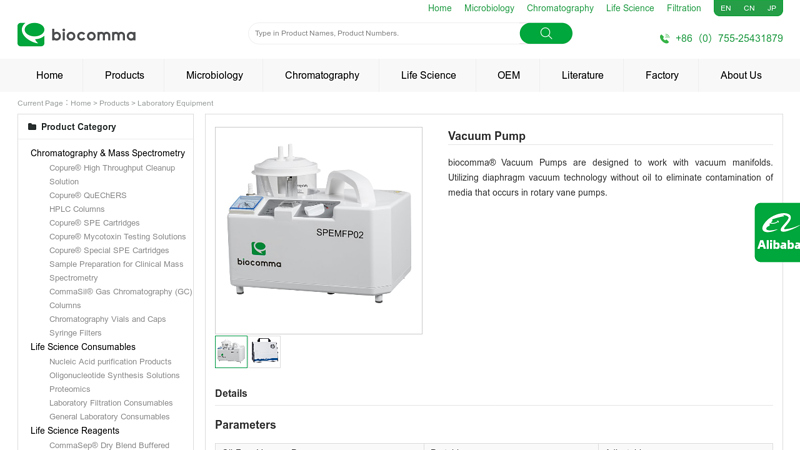Viewport: 800px width, 450px height.
Task: Click the Details section heading
Action: 231,393
